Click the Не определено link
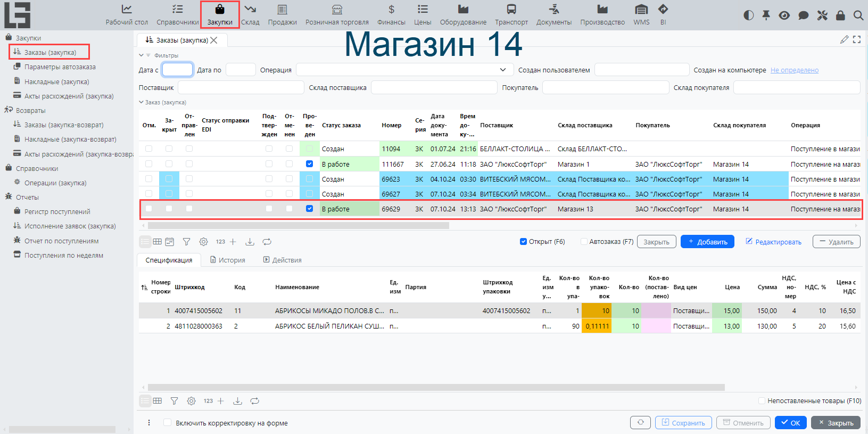868x434 pixels. point(794,70)
